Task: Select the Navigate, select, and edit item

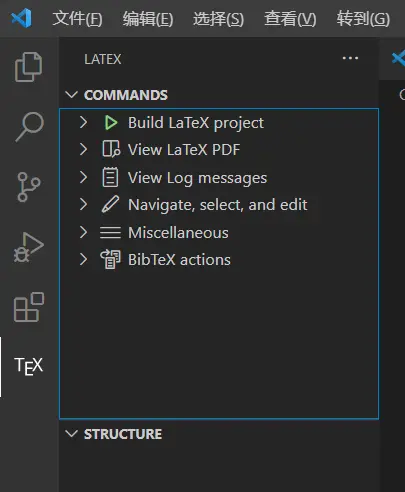Action: pyautogui.click(x=219, y=205)
